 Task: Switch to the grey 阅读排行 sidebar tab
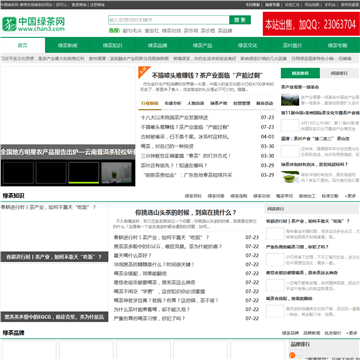coord(340,73)
